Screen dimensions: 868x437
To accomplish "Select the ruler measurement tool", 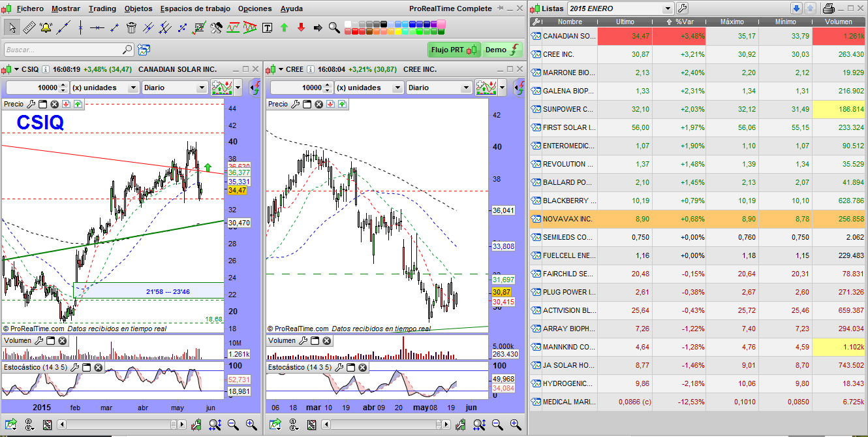I will [x=29, y=27].
